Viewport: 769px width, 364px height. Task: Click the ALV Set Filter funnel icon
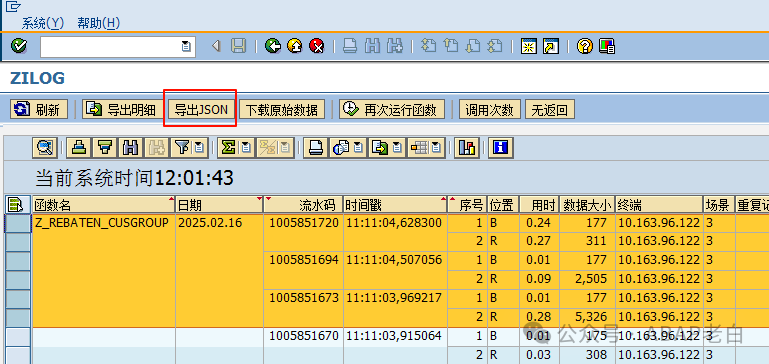click(182, 147)
